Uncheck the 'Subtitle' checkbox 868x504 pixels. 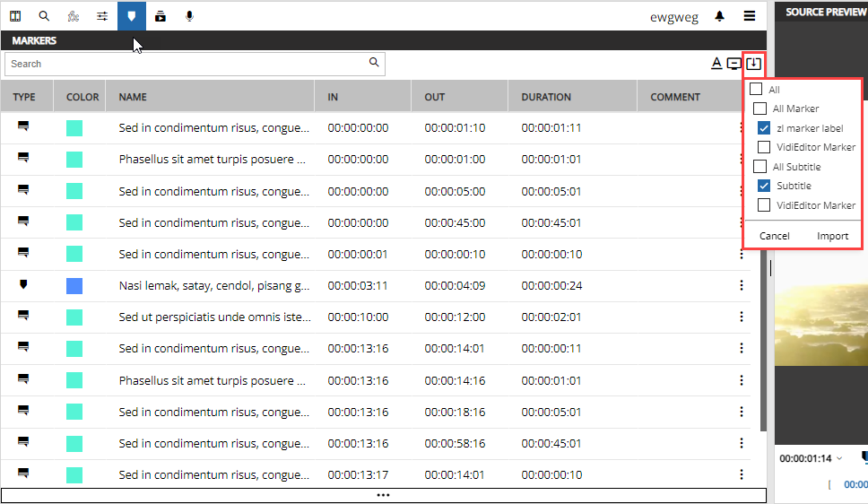pos(764,186)
